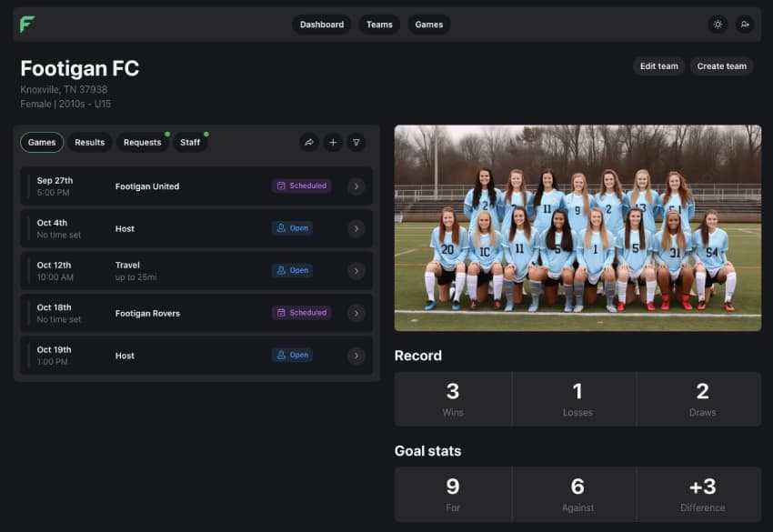Expand the Sep 27th Footigan United game entry
Image resolution: width=773 pixels, height=532 pixels.
click(x=356, y=186)
